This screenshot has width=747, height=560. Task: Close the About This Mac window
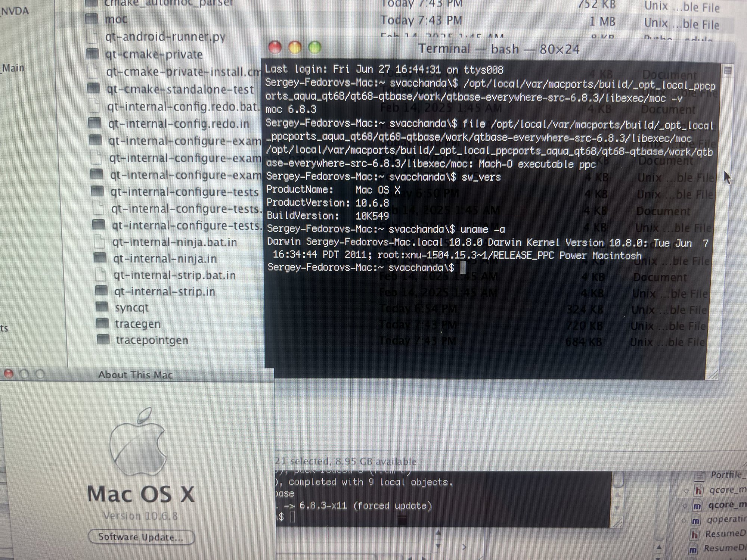coord(9,374)
